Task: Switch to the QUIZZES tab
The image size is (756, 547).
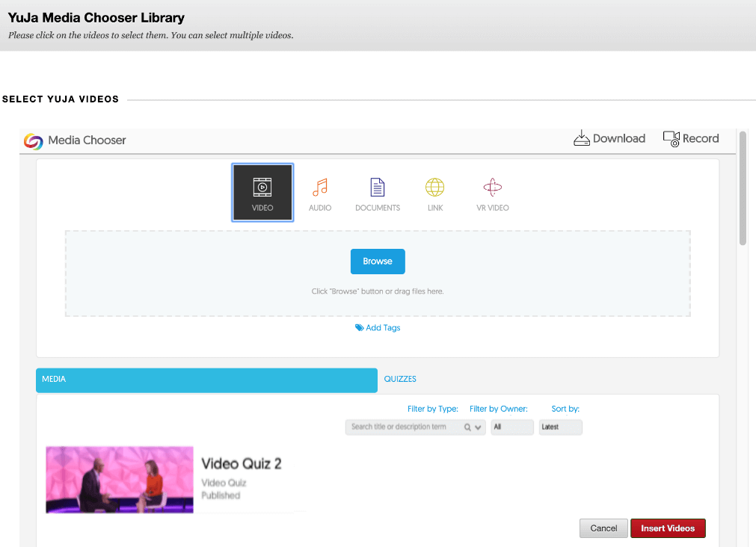Action: coord(400,379)
